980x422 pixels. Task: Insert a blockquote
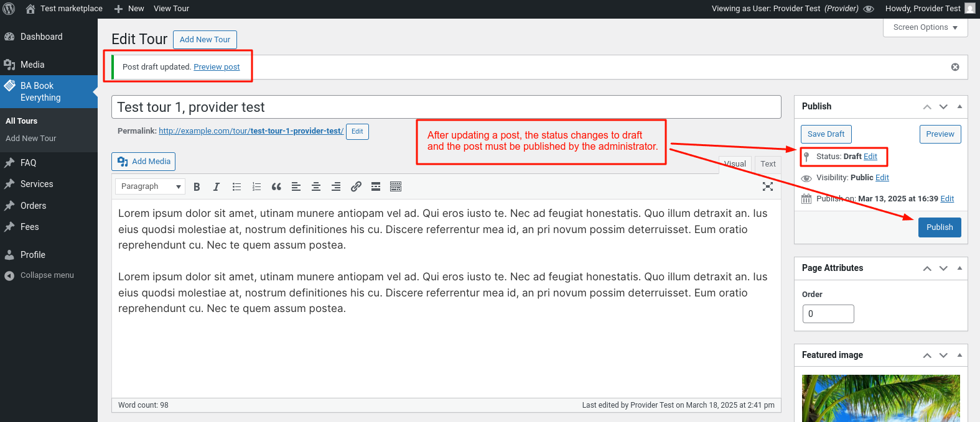[276, 186]
